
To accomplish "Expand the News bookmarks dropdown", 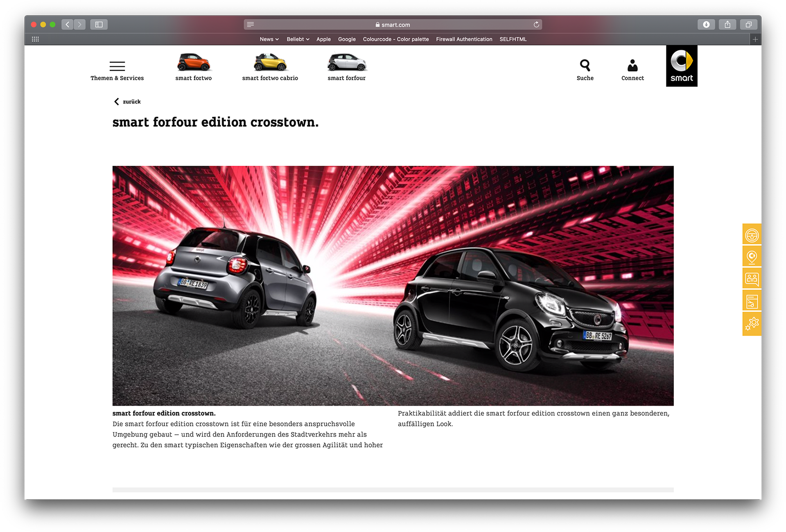I will 269,39.
